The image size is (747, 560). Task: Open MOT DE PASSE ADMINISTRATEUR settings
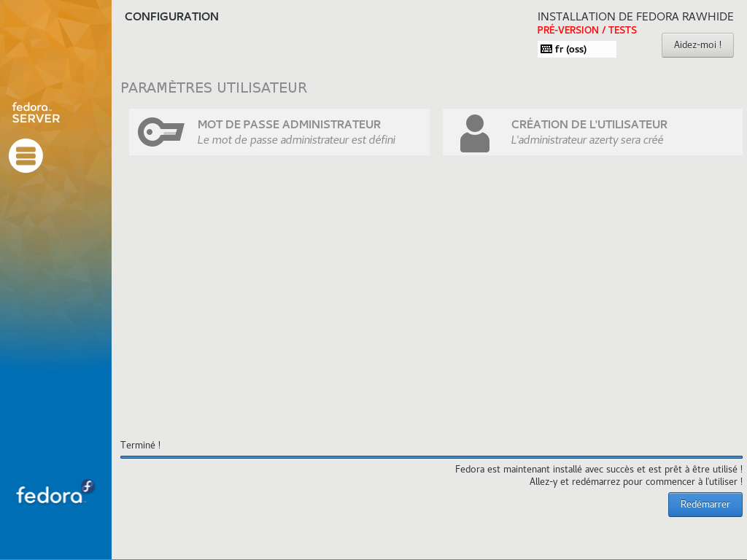279,132
